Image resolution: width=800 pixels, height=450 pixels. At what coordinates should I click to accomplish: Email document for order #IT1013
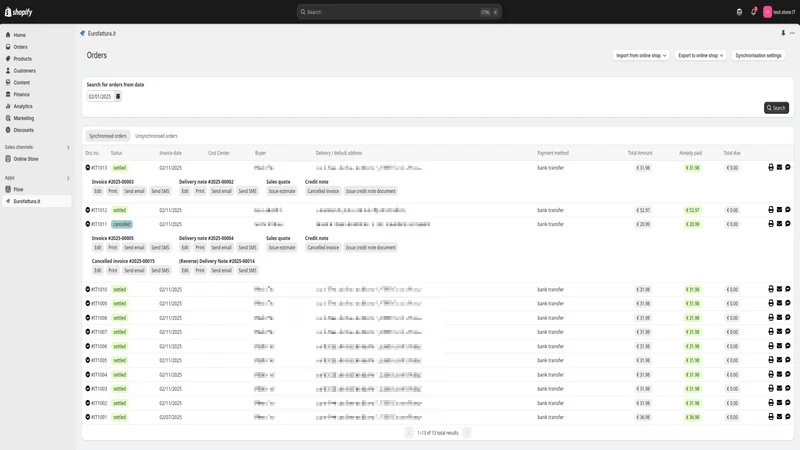[x=779, y=167]
